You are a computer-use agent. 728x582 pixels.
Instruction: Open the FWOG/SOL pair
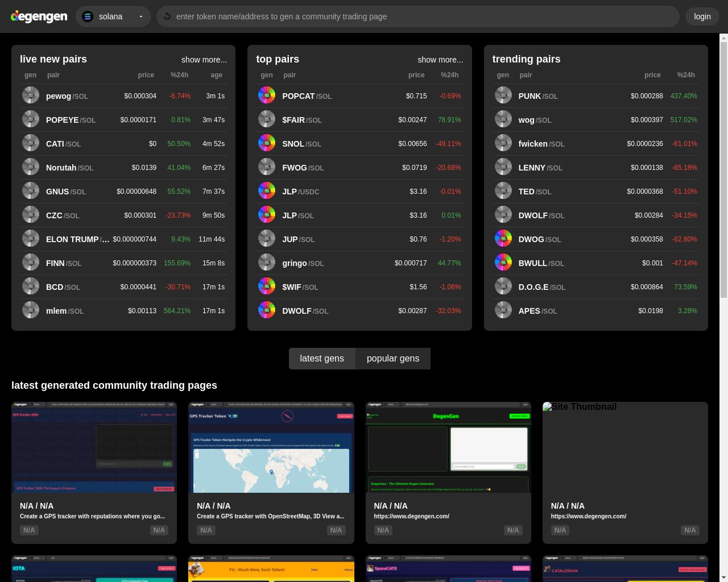[359, 168]
